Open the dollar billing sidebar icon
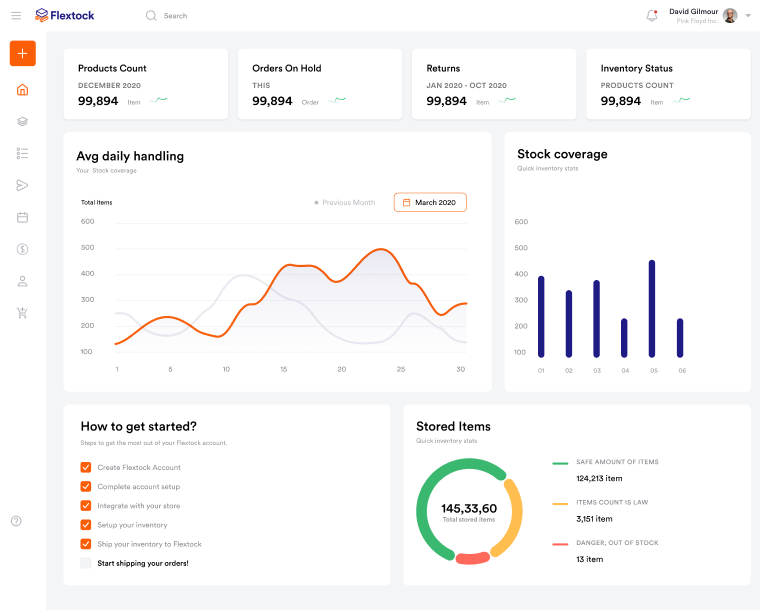 click(x=22, y=249)
